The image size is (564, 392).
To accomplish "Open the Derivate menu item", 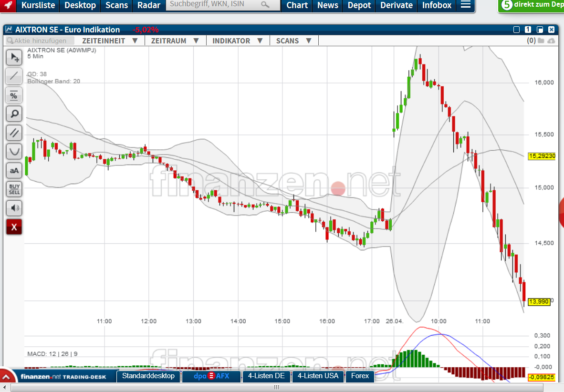I will tap(397, 5).
